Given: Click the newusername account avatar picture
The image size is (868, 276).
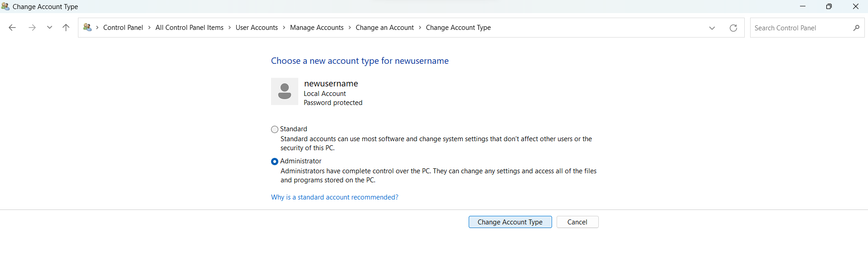Looking at the screenshot, I should pos(285,91).
